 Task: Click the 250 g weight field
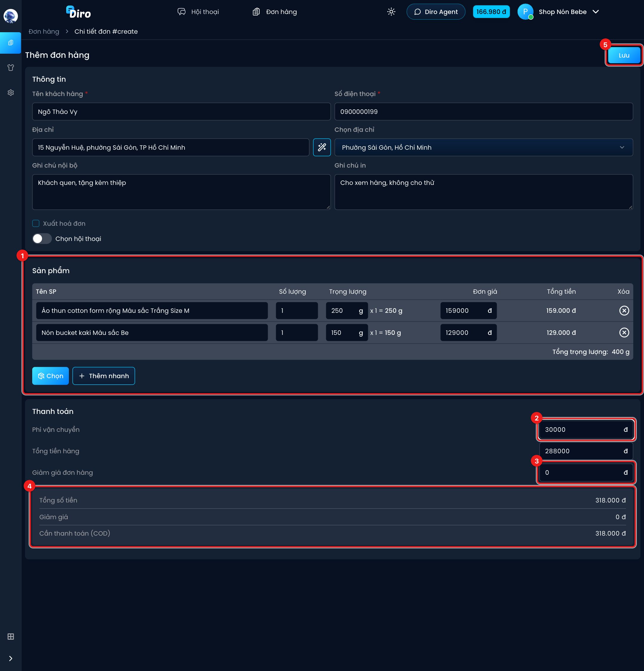(347, 310)
